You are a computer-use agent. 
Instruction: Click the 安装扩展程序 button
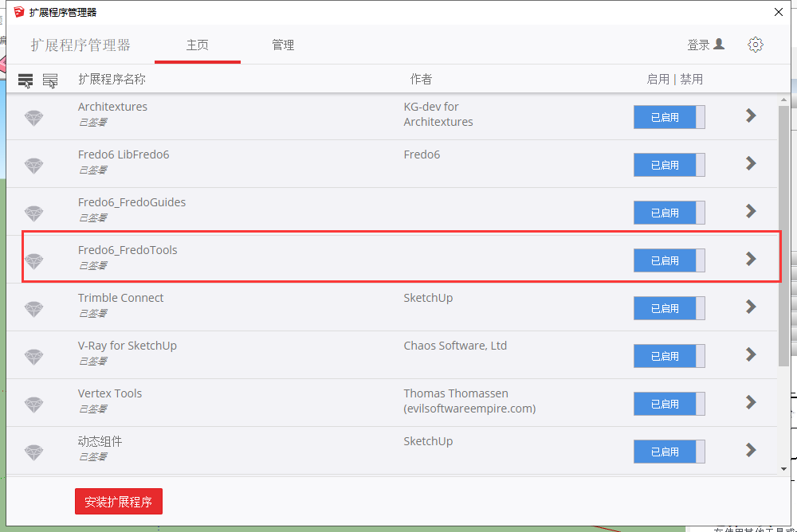(118, 501)
